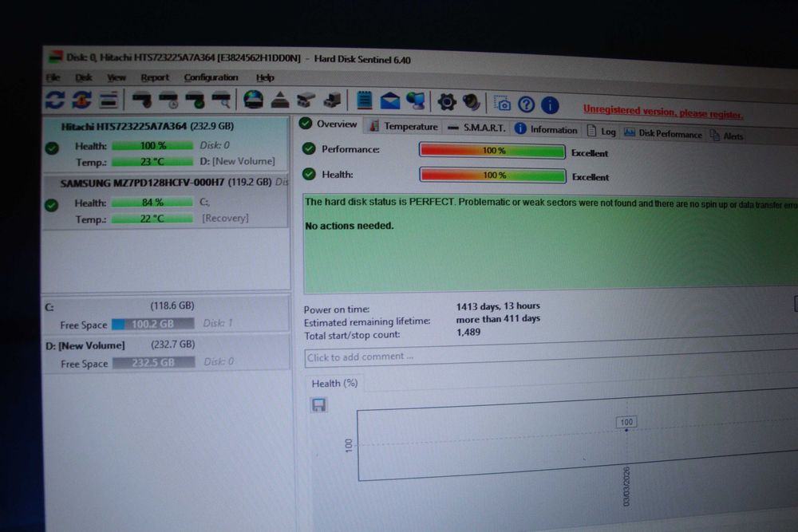Click the green check icon beside Health in the Overview tab

(309, 174)
